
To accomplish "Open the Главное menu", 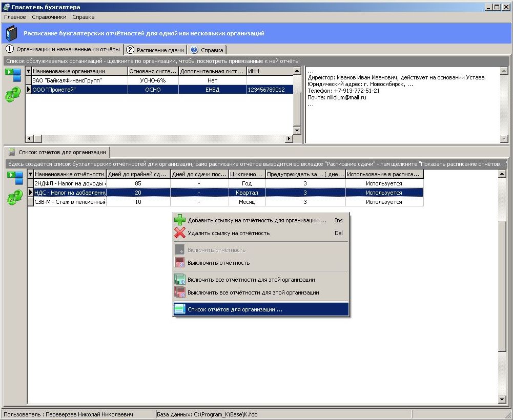I will click(x=15, y=17).
